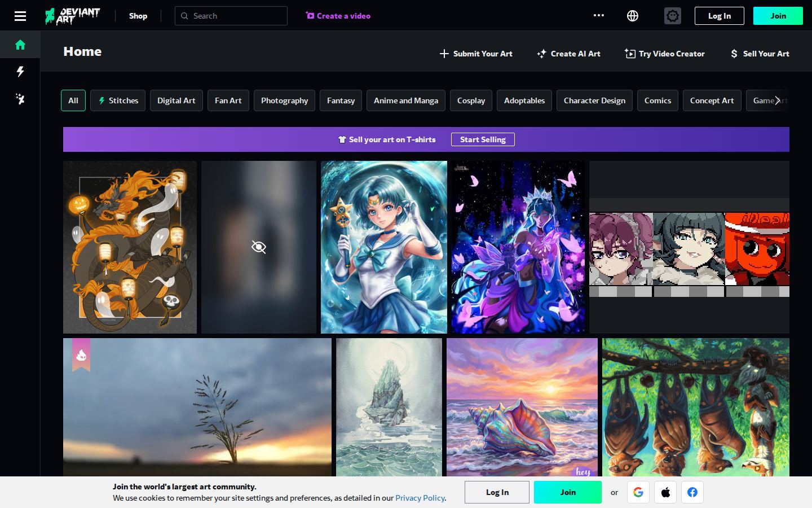Filter by Fan Art
812x508 pixels.
[228, 100]
